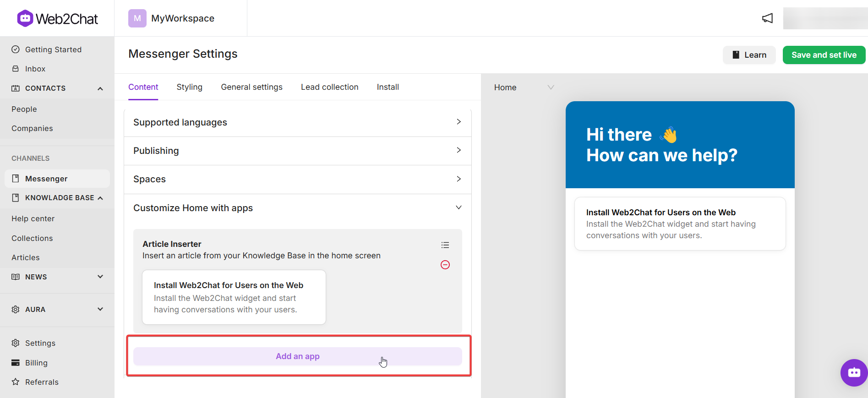Image resolution: width=868 pixels, height=398 pixels.
Task: Click the Knowledge Base book icon
Action: [16, 198]
